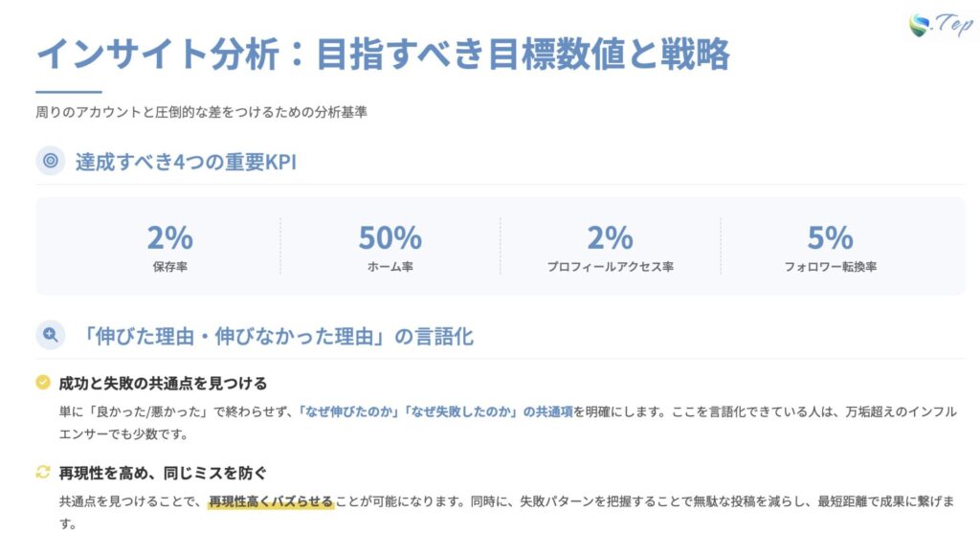Click the S.Top logo in the corner
Viewport: 980px width, 533px height.
point(939,26)
